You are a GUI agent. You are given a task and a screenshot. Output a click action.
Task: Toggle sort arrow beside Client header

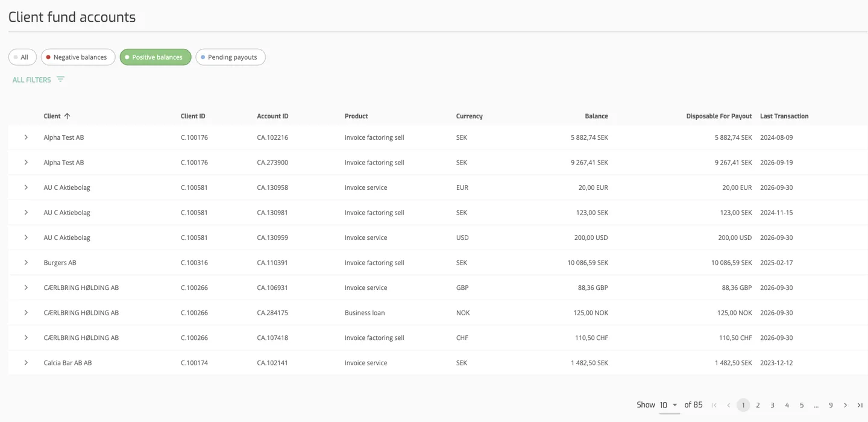[x=67, y=116]
